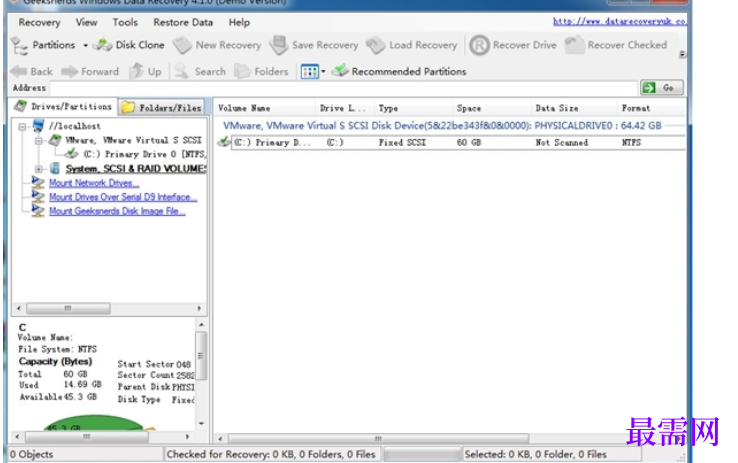Click the Mount Network Drives icon
This screenshot has width=738, height=463.
click(38, 182)
